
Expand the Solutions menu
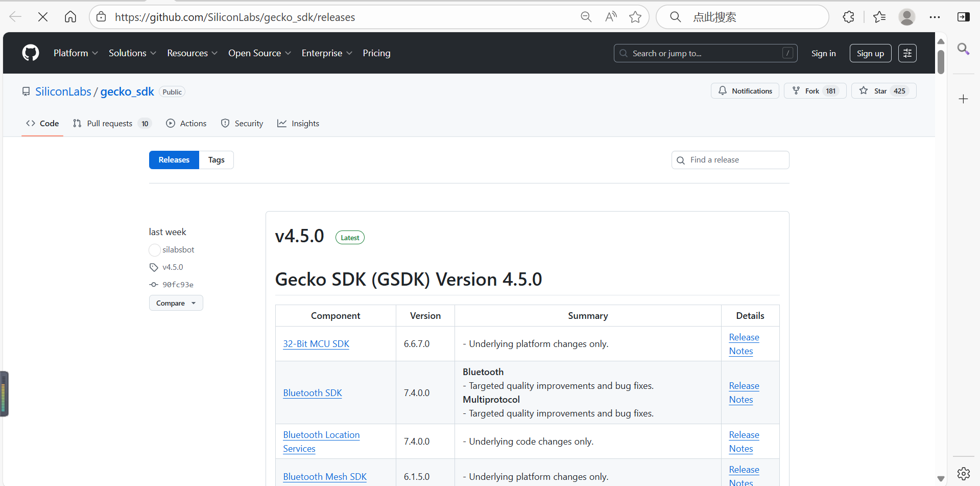(132, 53)
